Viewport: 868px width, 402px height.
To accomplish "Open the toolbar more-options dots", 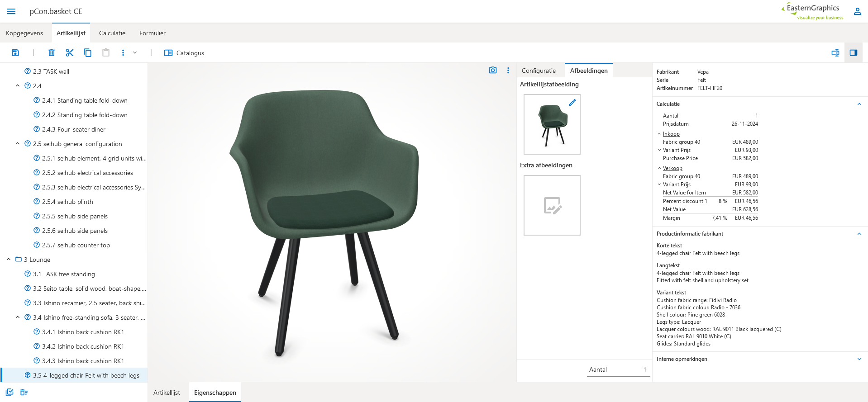I will (123, 53).
